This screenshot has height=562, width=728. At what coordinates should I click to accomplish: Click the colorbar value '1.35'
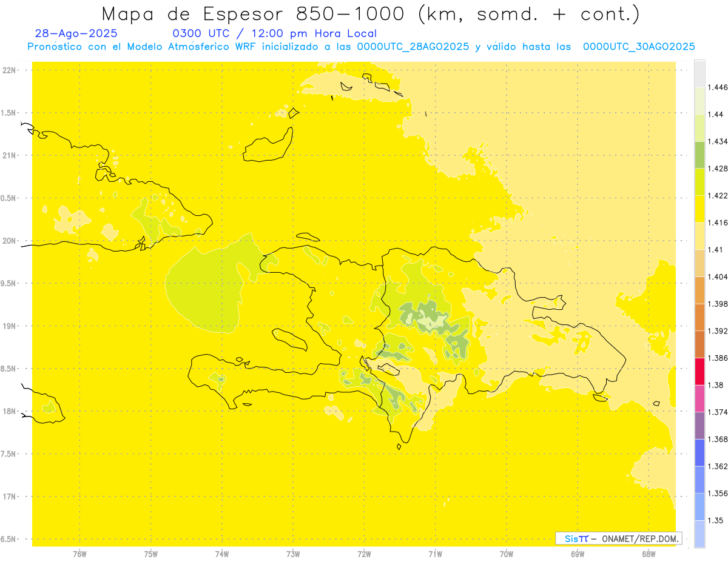(715, 520)
